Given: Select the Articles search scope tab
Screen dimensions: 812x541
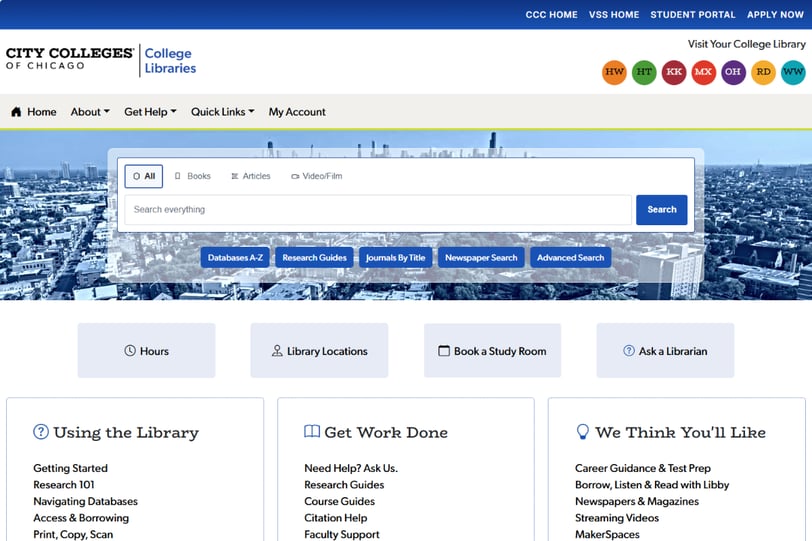Looking at the screenshot, I should (x=251, y=177).
